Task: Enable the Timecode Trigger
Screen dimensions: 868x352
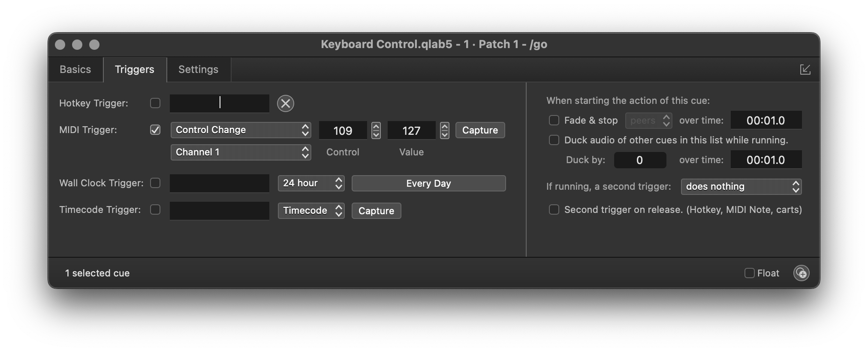Action: pyautogui.click(x=155, y=209)
